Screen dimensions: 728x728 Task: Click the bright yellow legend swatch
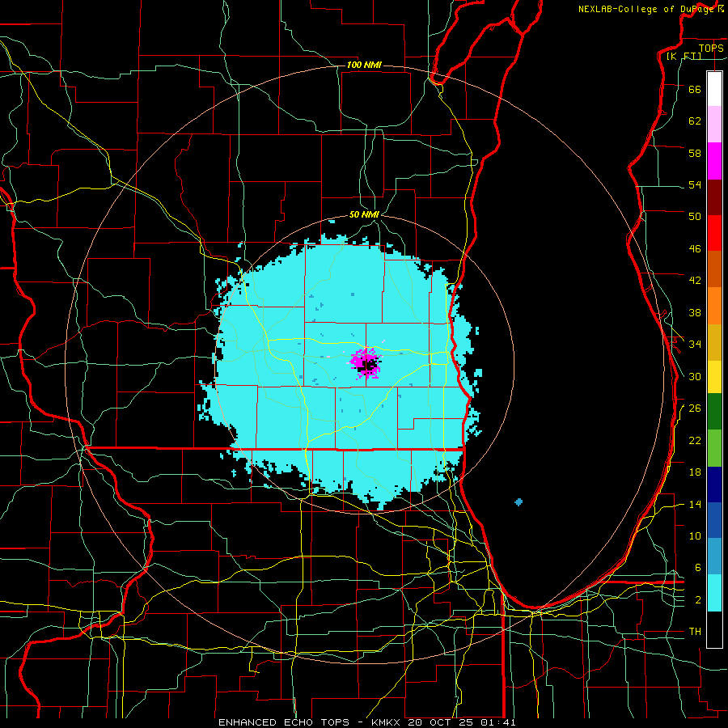point(714,377)
